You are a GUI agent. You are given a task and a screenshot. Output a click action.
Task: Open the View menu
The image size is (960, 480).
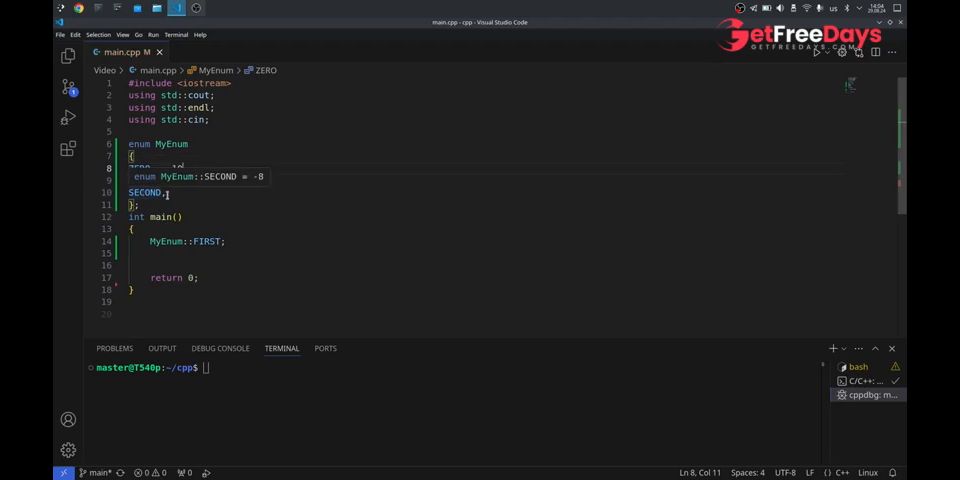(123, 35)
